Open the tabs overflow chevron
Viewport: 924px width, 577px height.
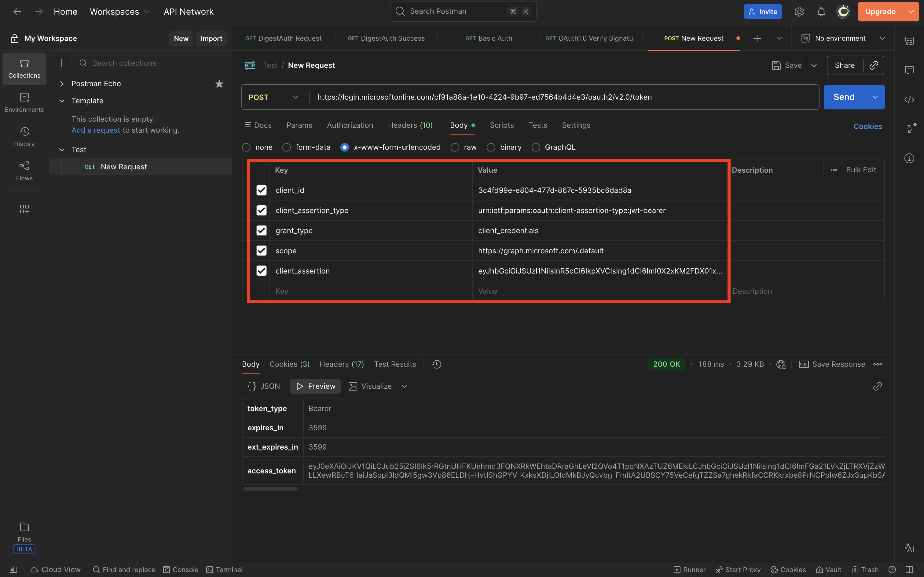pos(779,38)
